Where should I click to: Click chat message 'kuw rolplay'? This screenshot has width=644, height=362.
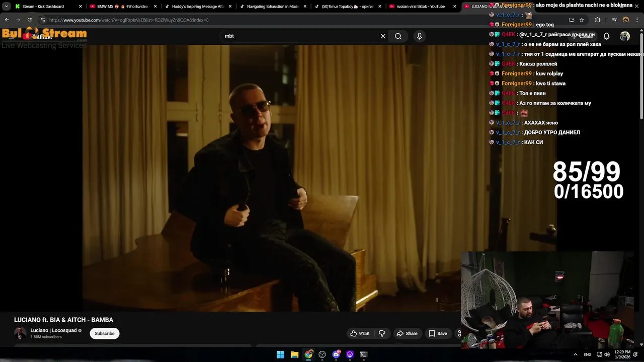pyautogui.click(x=549, y=74)
